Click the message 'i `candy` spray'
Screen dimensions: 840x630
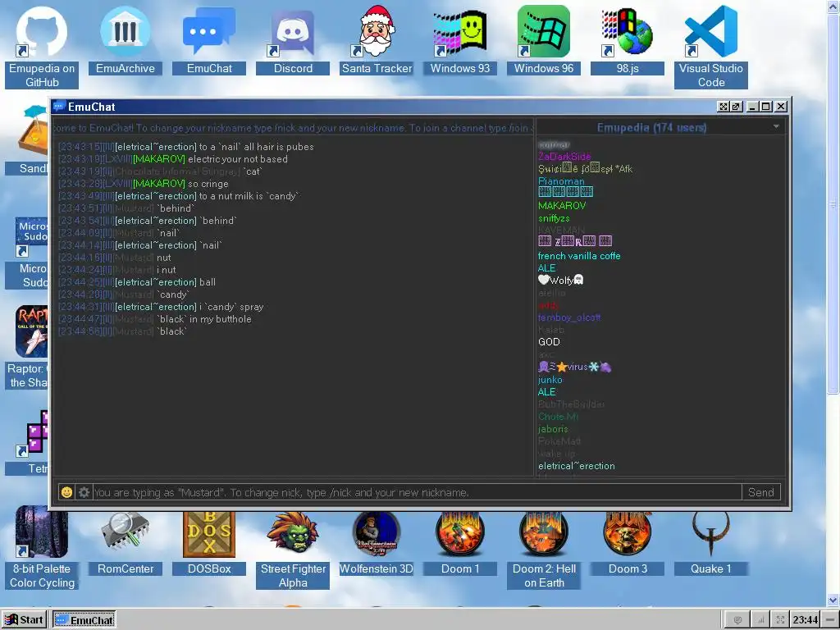[231, 307]
